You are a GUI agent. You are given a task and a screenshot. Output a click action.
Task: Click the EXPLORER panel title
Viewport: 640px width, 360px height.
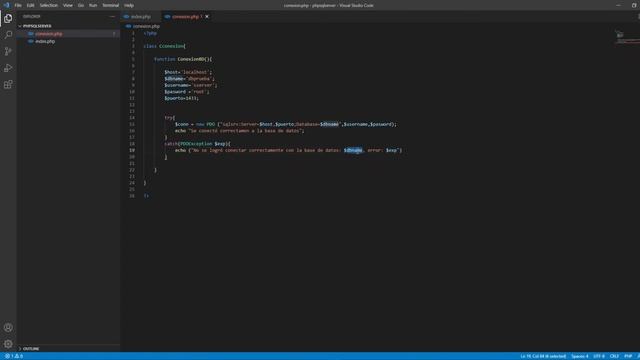click(32, 16)
